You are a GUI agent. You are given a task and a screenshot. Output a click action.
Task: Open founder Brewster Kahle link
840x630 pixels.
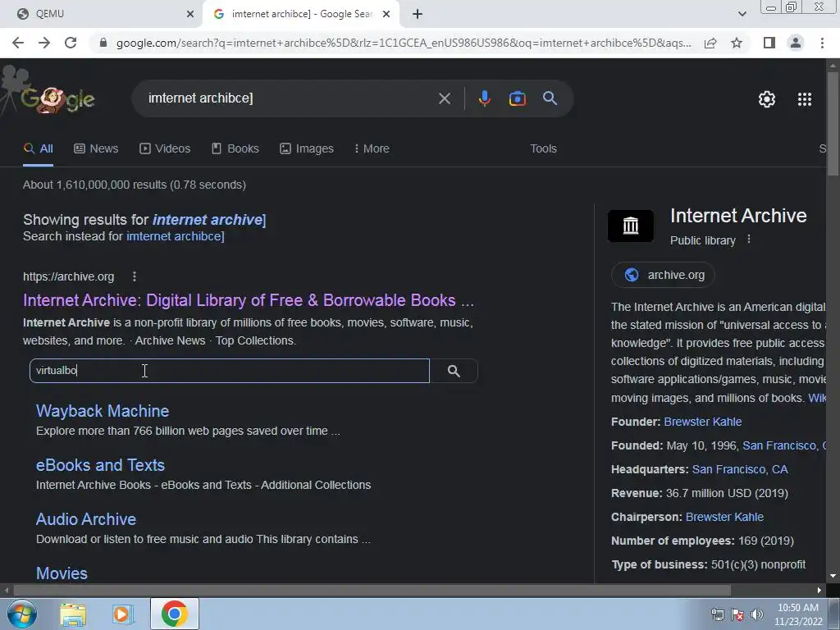tap(702, 422)
